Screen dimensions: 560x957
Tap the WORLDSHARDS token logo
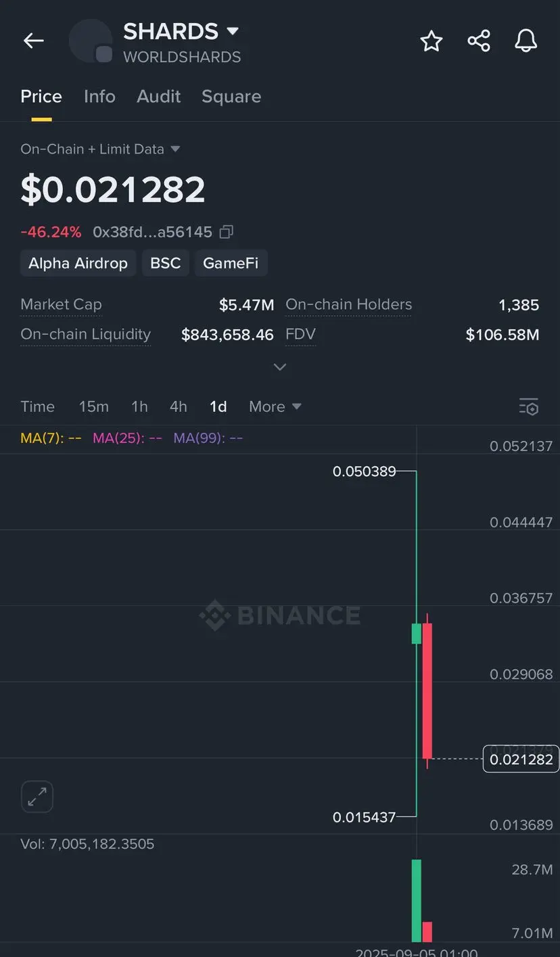click(91, 41)
